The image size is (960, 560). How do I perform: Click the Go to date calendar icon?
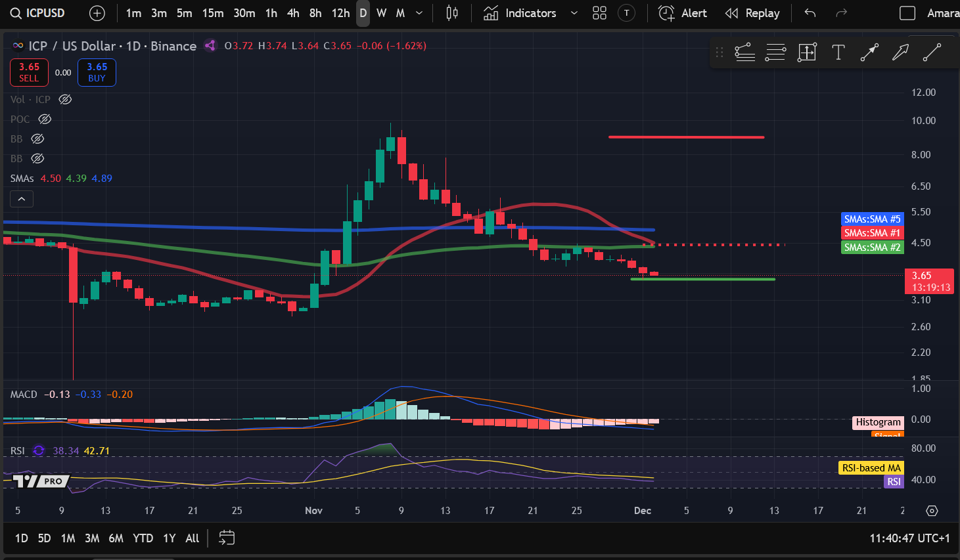[227, 538]
